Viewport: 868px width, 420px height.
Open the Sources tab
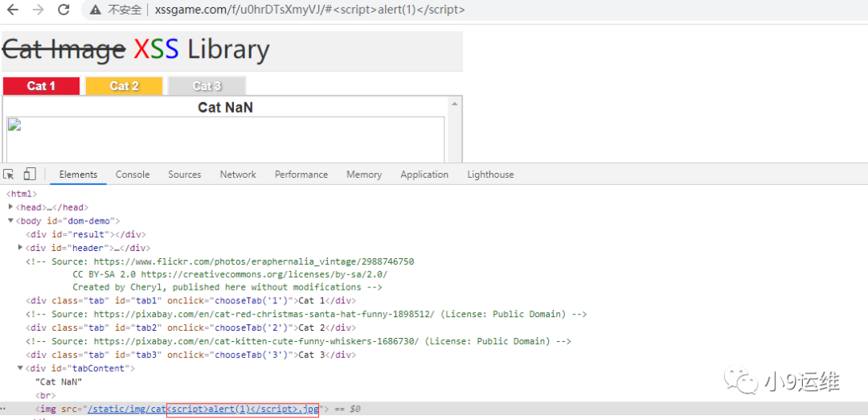[184, 175]
